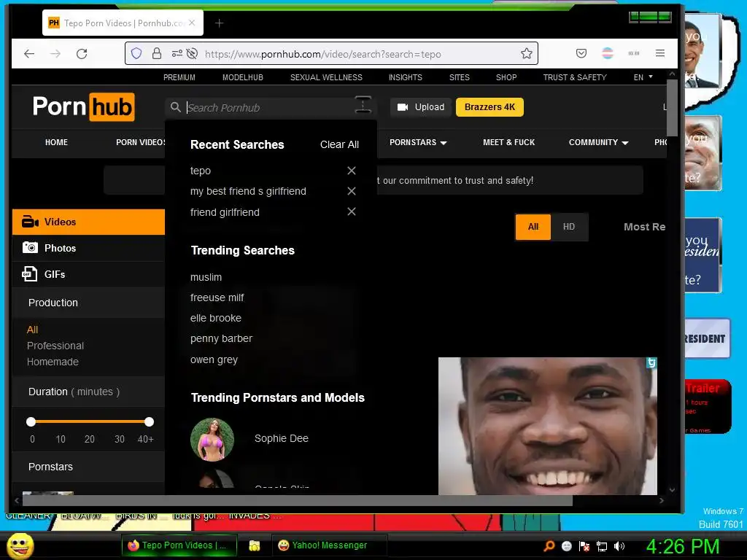
Task: Open the tracking protection shield icon
Action: tap(136, 53)
